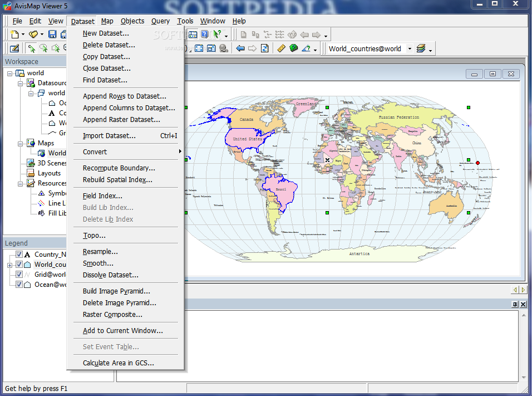The height and width of the screenshot is (396, 532).
Task: Click the bottom panel scrollbar down arrow
Action: pos(524,377)
